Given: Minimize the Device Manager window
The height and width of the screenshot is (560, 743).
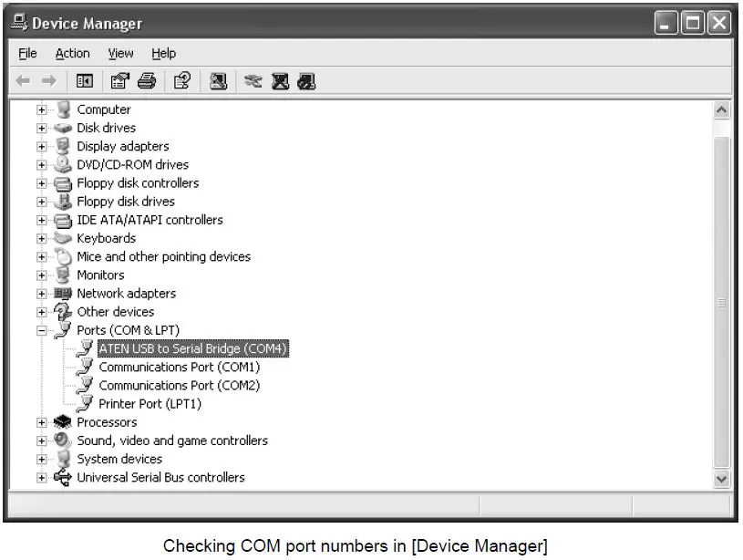Looking at the screenshot, I should tap(666, 23).
